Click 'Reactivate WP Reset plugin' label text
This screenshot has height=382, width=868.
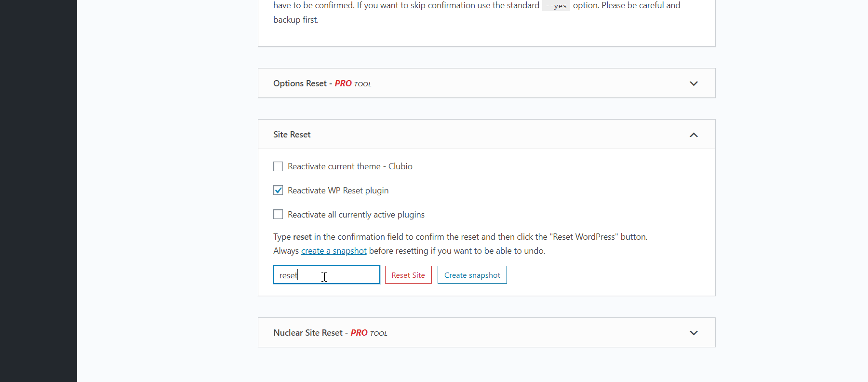[338, 191]
